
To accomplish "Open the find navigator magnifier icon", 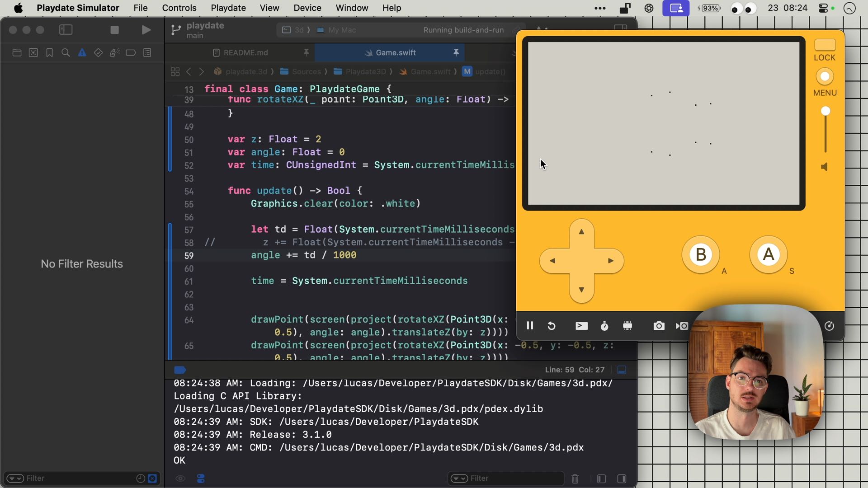I will (66, 53).
